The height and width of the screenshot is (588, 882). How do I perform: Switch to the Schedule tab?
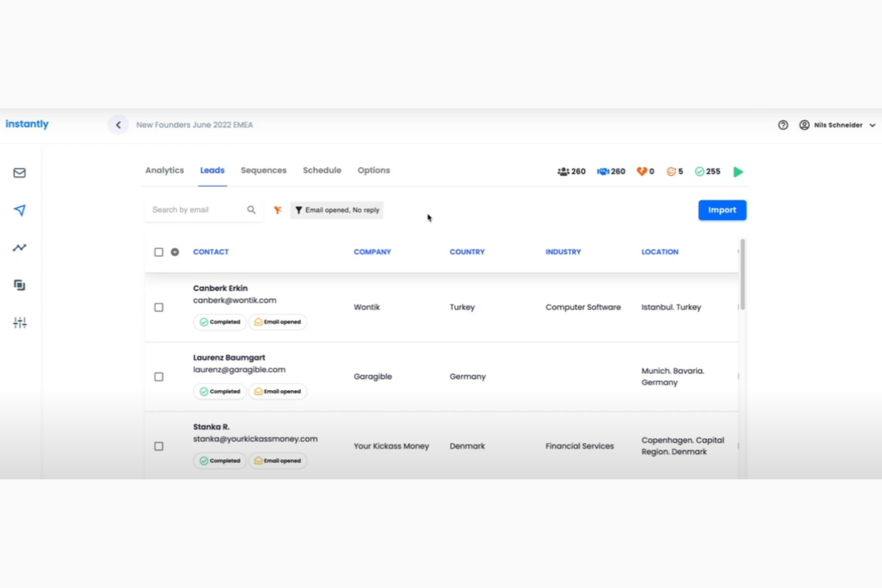pos(322,170)
